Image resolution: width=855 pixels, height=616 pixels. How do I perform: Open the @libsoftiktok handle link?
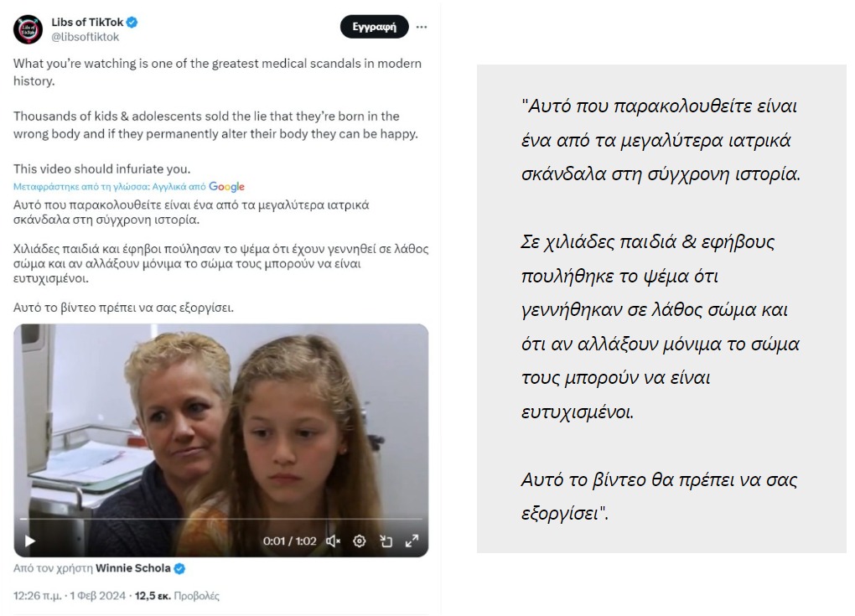[x=85, y=37]
